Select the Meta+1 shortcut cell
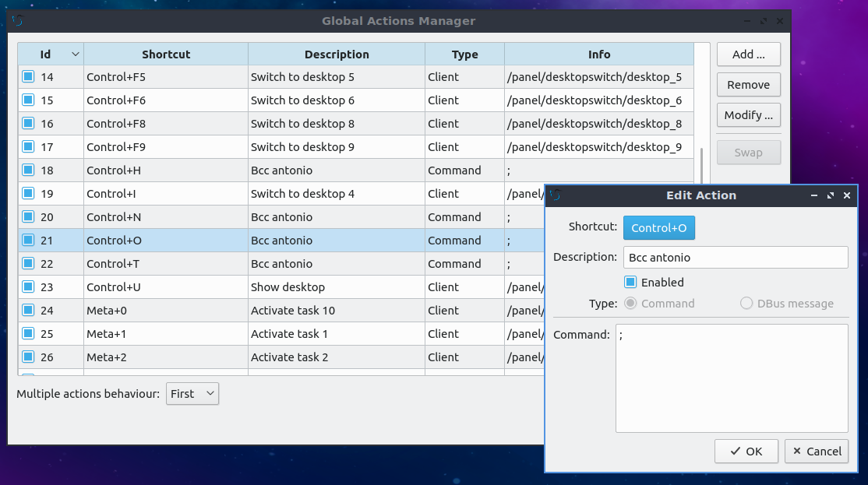 pos(165,334)
